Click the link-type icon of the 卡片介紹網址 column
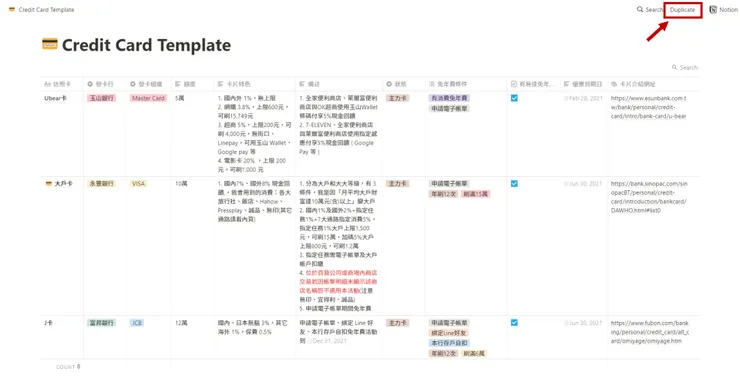 [614, 84]
